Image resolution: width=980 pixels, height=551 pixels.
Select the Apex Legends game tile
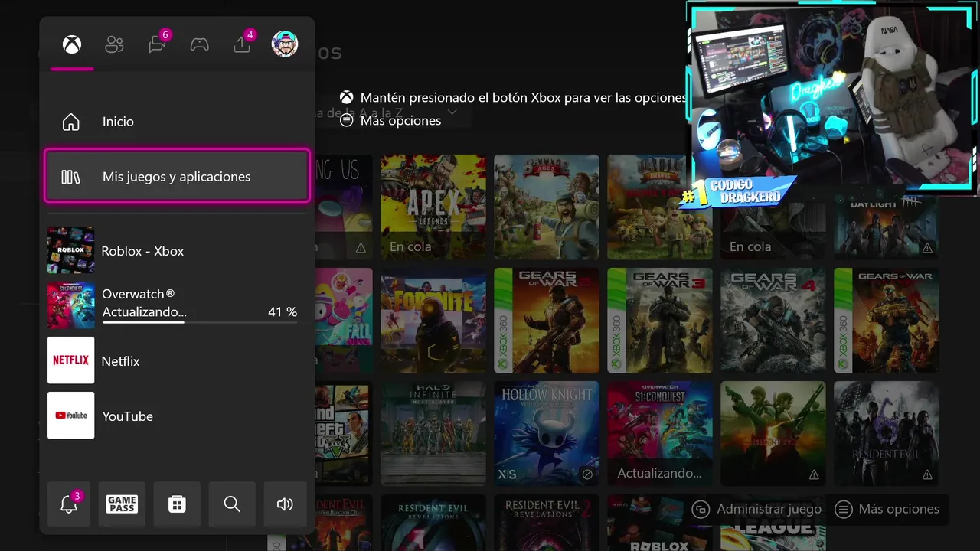coord(433,207)
